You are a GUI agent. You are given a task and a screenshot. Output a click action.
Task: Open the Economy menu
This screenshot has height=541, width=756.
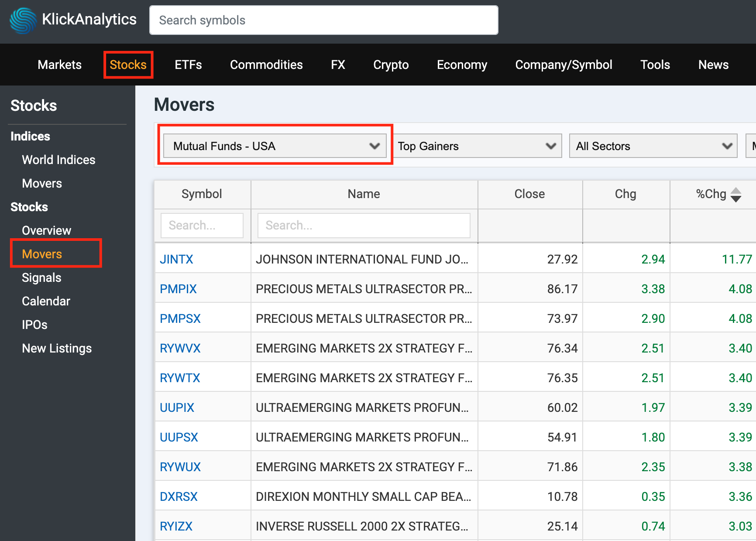point(462,65)
